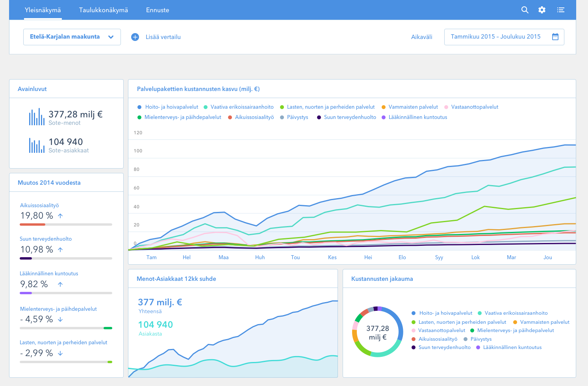Viewport: 588px width, 386px height.
Task: Open the calendar icon in date field
Action: tap(555, 37)
